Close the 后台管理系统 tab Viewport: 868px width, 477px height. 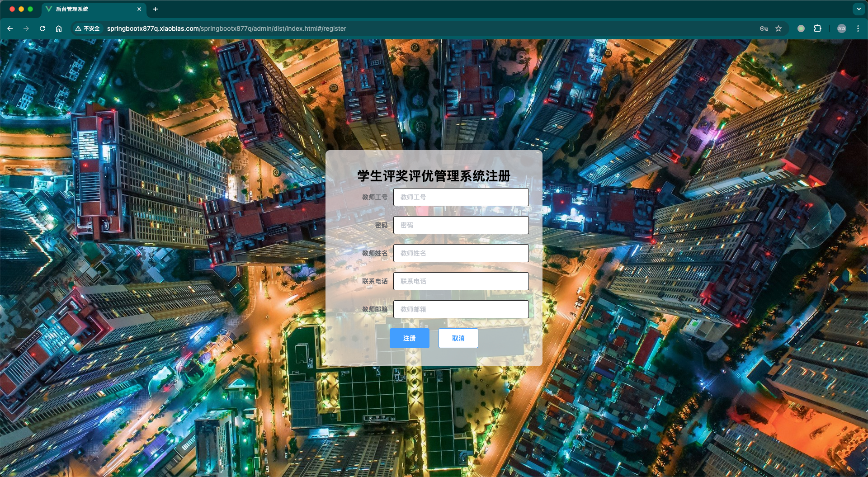(x=139, y=9)
